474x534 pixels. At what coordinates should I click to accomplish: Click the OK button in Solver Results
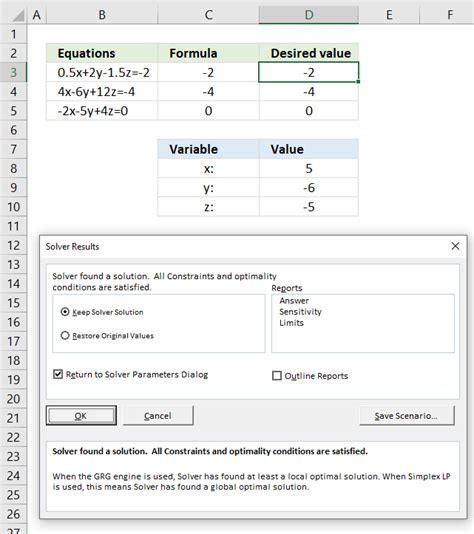point(81,415)
